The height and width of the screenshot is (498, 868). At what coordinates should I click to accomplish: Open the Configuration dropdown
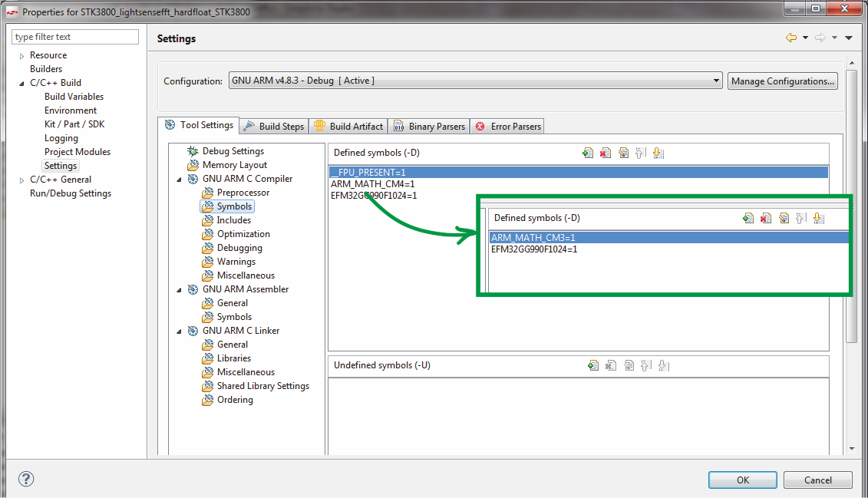point(476,81)
